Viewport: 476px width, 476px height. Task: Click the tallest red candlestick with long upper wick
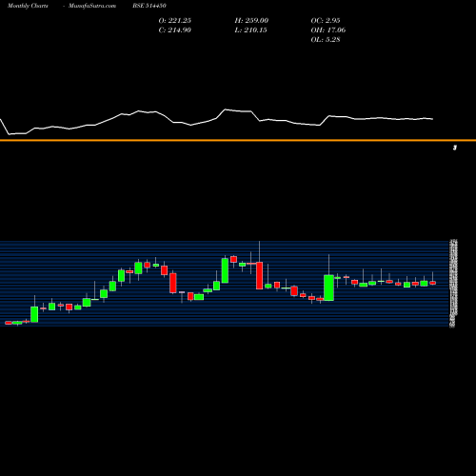[260, 275]
